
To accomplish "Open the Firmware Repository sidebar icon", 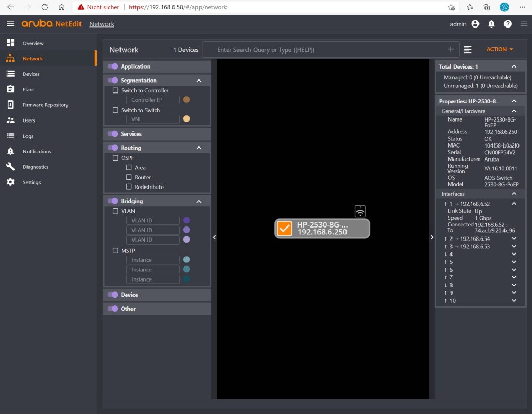I will (x=10, y=105).
